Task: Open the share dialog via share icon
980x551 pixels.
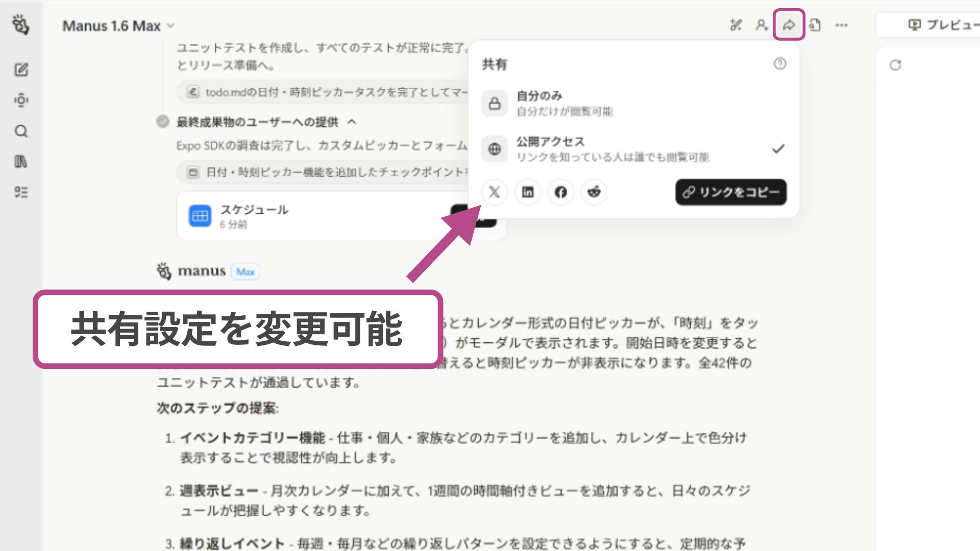Action: (x=789, y=24)
